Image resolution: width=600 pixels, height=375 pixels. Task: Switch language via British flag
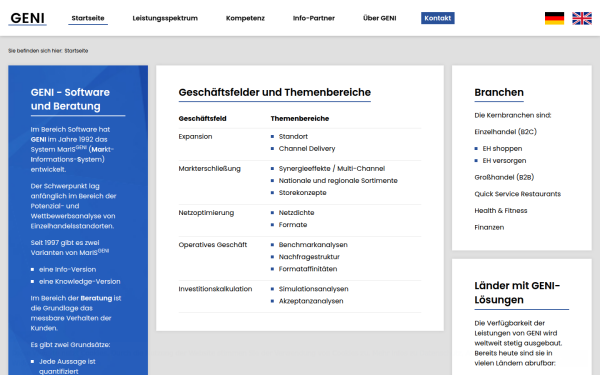click(582, 18)
